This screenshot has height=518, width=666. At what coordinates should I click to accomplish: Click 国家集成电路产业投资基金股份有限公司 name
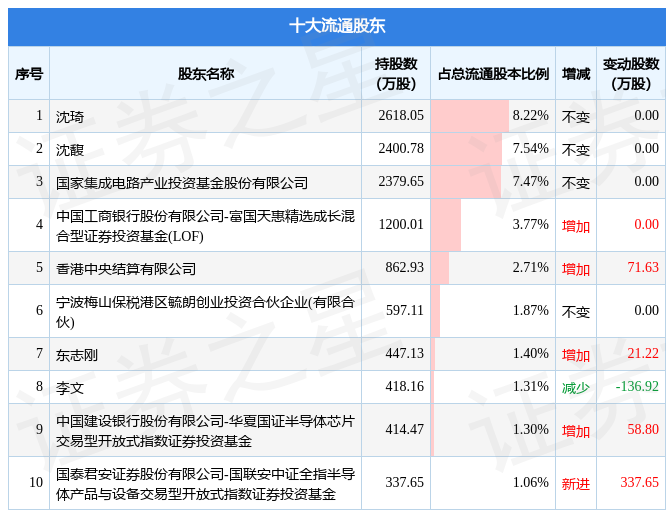tap(182, 183)
